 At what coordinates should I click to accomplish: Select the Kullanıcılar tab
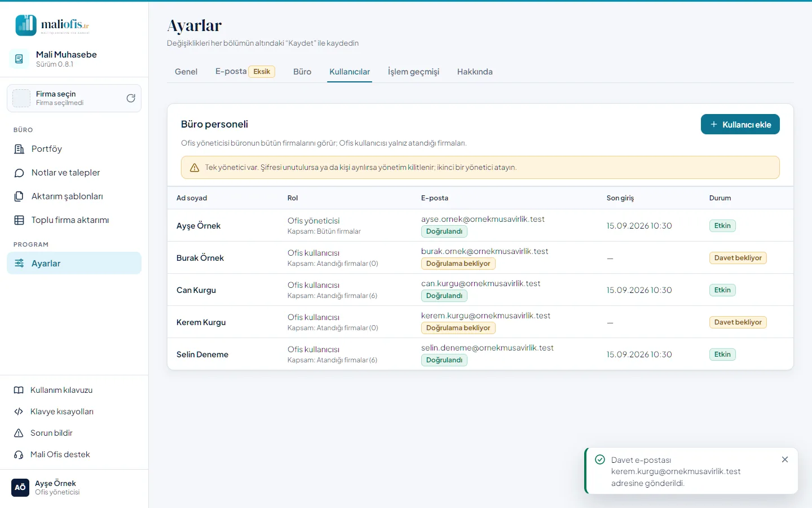[x=350, y=72]
